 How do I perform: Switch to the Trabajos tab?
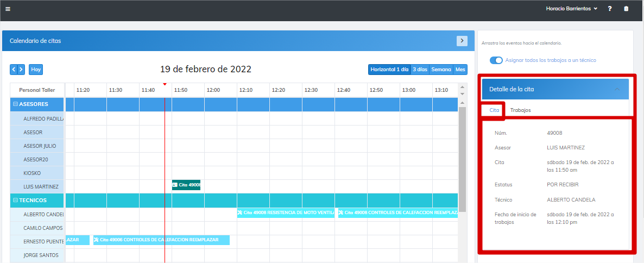(520, 110)
